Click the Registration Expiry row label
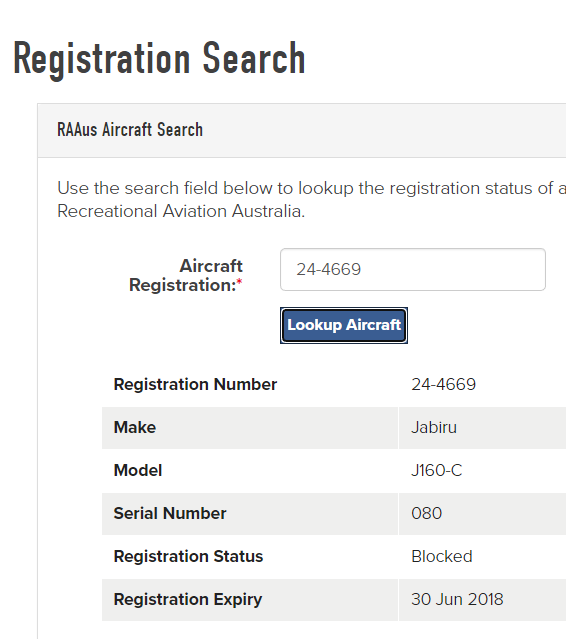566x639 pixels. pos(188,599)
